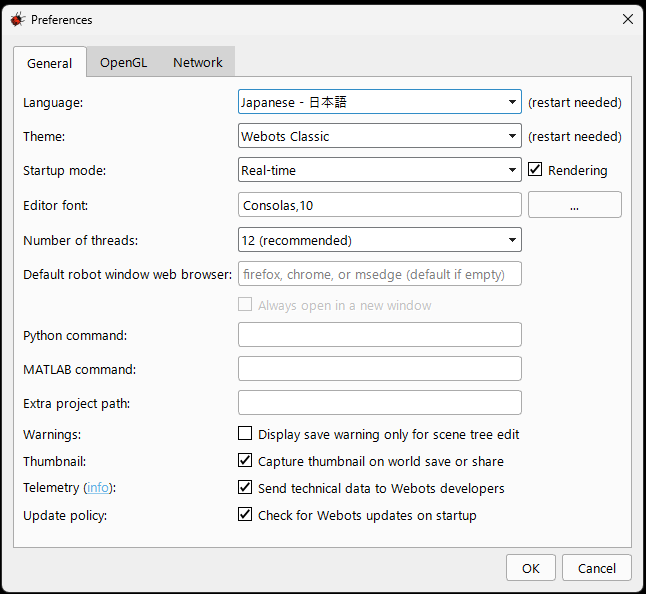Image resolution: width=646 pixels, height=594 pixels.
Task: Click the MATLAB command input field
Action: (379, 369)
